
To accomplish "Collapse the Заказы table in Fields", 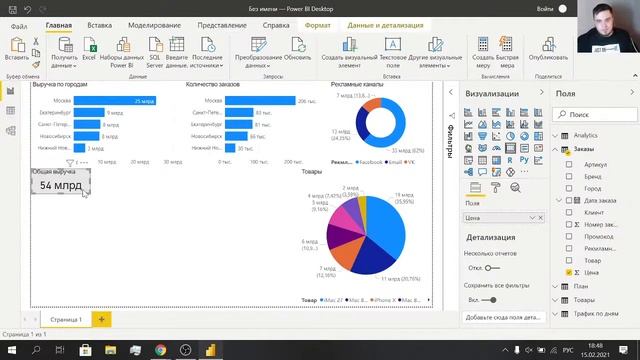I will pyautogui.click(x=555, y=149).
